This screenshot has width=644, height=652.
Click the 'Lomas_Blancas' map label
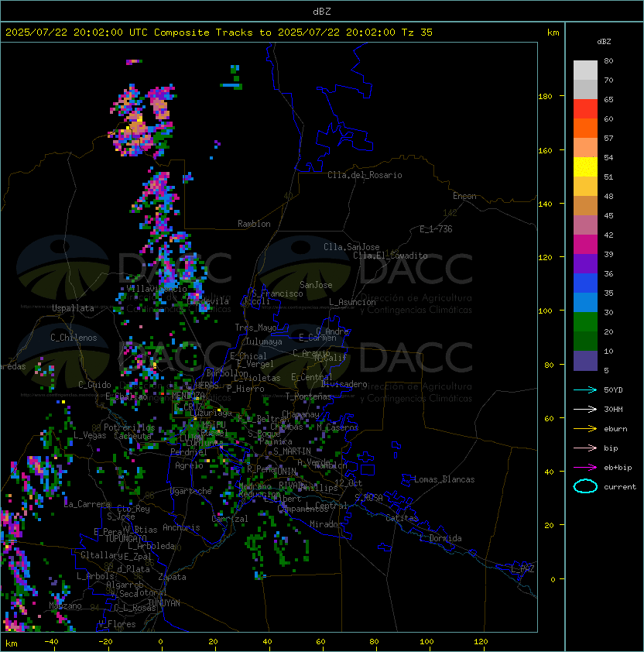444,479
